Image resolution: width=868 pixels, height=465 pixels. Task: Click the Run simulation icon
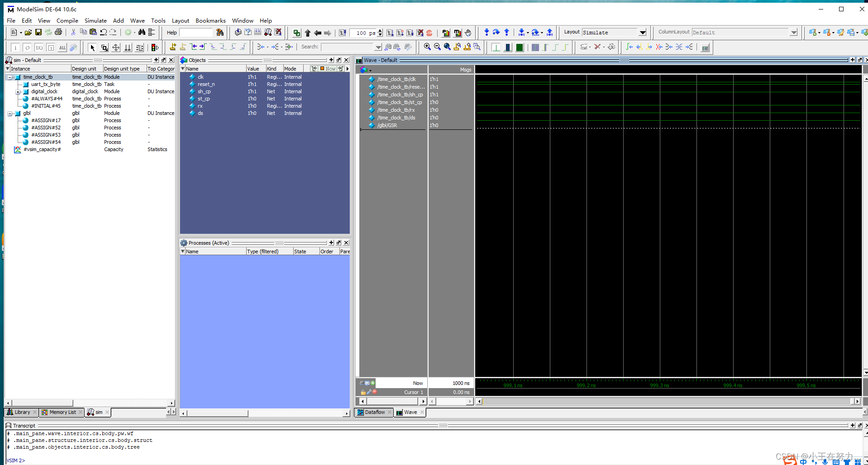point(390,33)
